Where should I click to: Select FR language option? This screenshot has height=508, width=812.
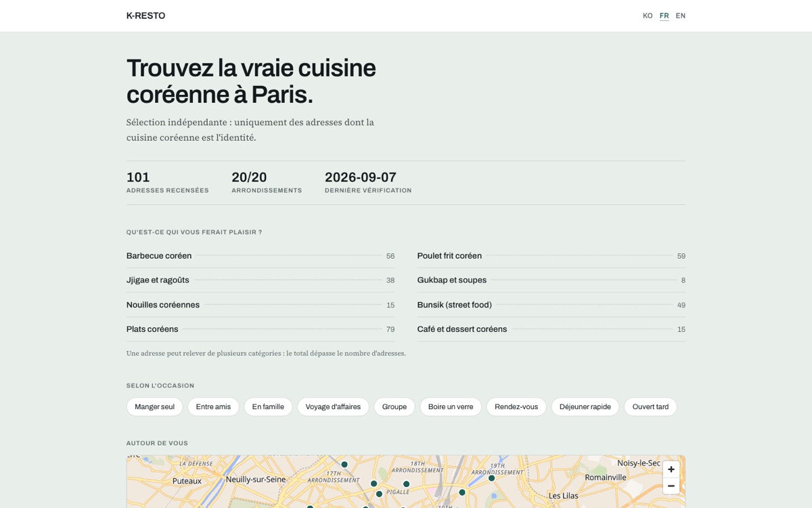pos(664,16)
